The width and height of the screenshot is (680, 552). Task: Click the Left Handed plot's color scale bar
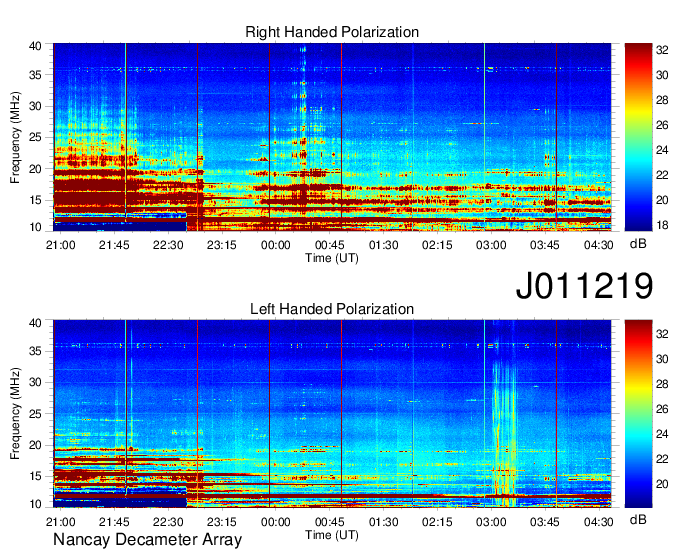pos(638,414)
